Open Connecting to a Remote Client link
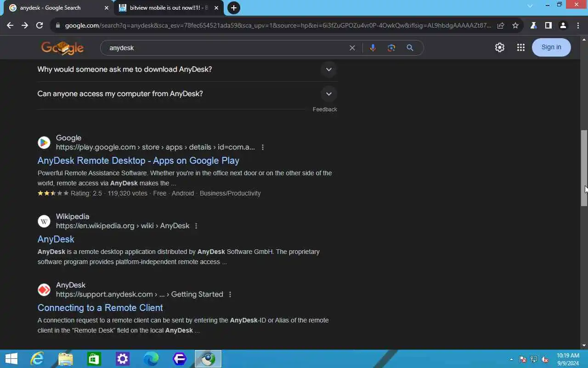 point(100,308)
